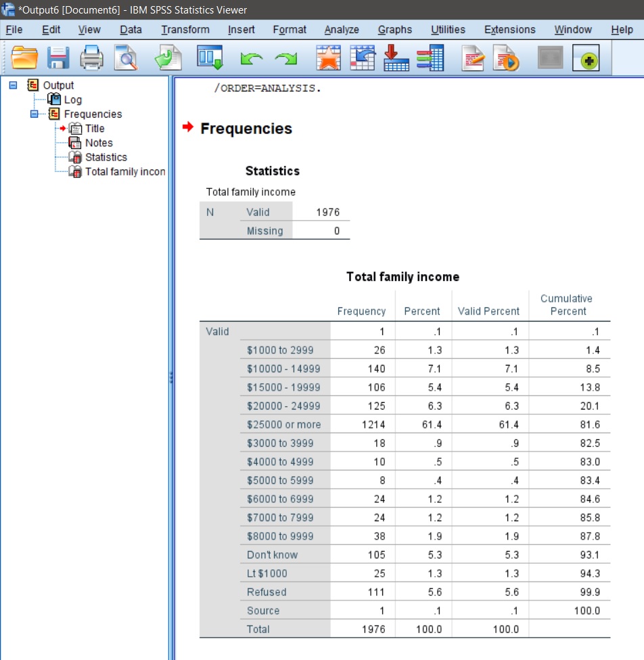Image resolution: width=644 pixels, height=660 pixels.
Task: Click the Redo arrow icon
Action: coord(285,60)
